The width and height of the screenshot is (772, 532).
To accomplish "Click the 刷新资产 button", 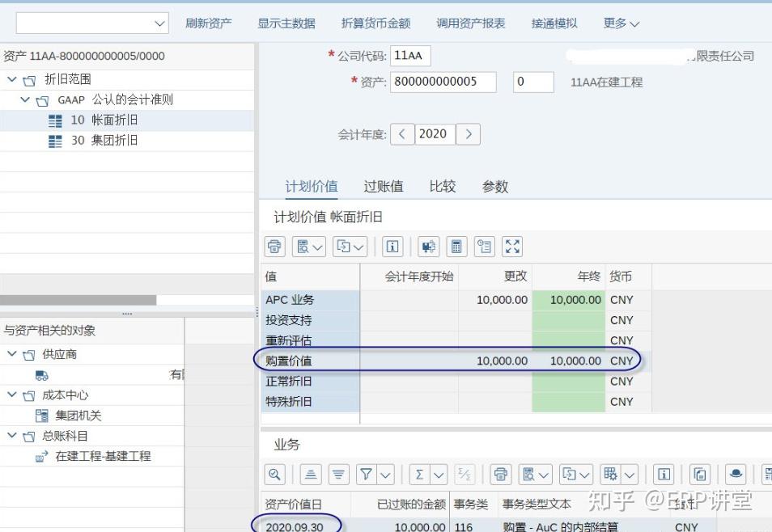I will (x=210, y=23).
